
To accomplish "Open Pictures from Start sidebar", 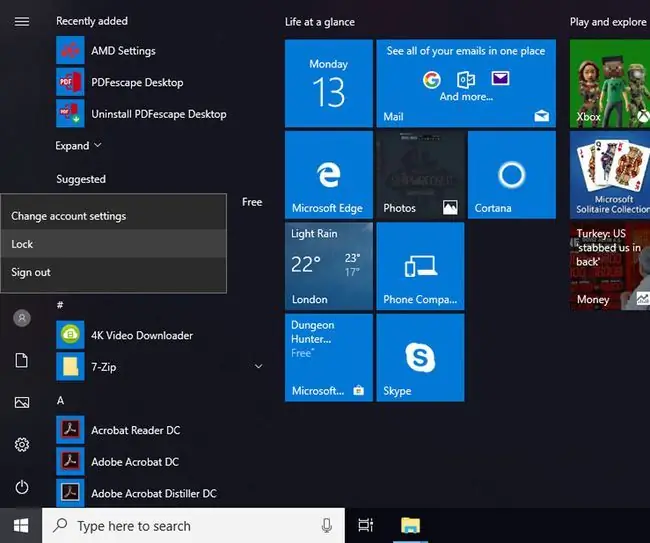I will [22, 402].
